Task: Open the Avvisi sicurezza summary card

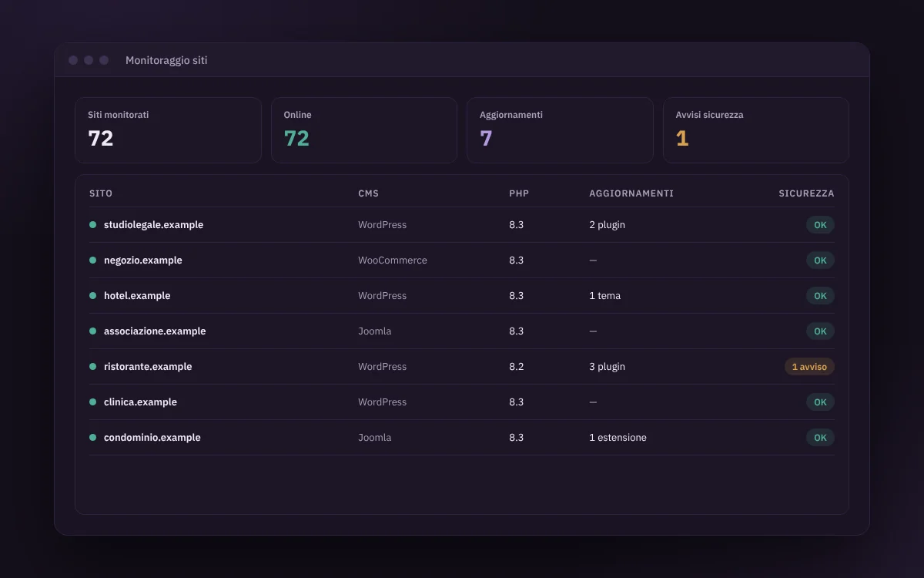Action: point(756,130)
